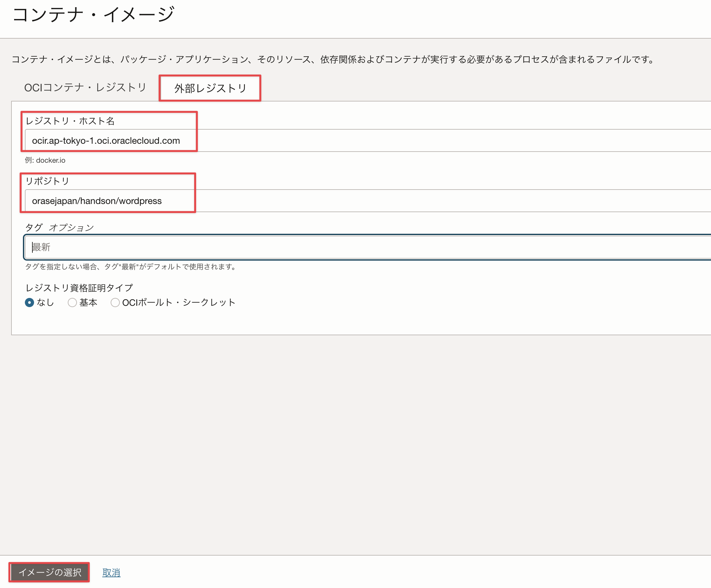
Task: Click the タグ オプション label
Action: pos(59,227)
